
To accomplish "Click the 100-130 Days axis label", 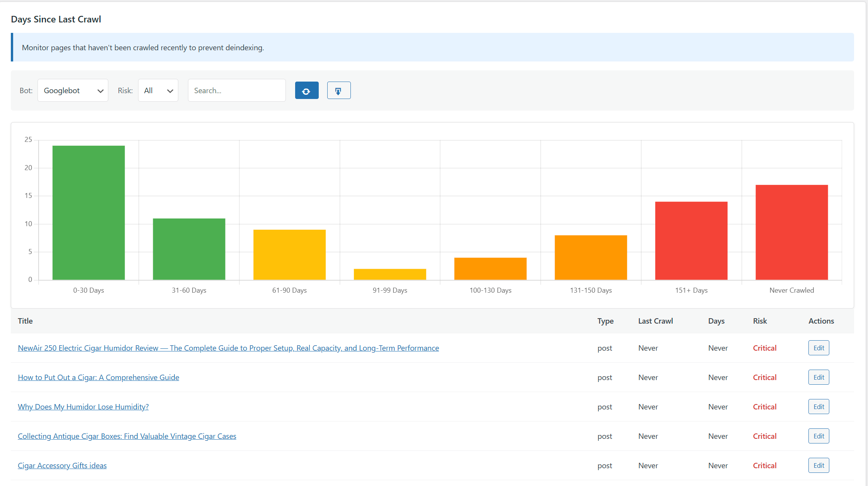I will tap(490, 290).
